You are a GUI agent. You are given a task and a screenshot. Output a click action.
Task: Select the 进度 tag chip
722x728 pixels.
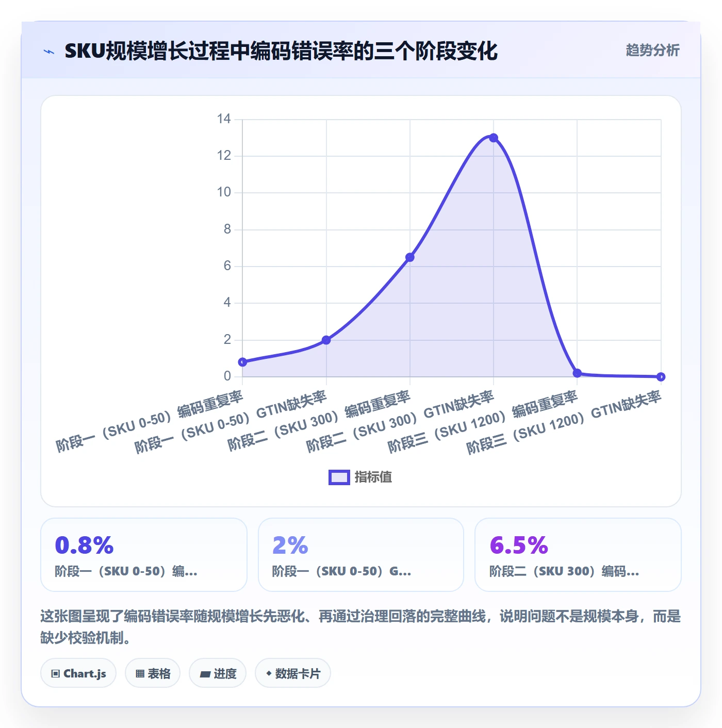(x=218, y=673)
